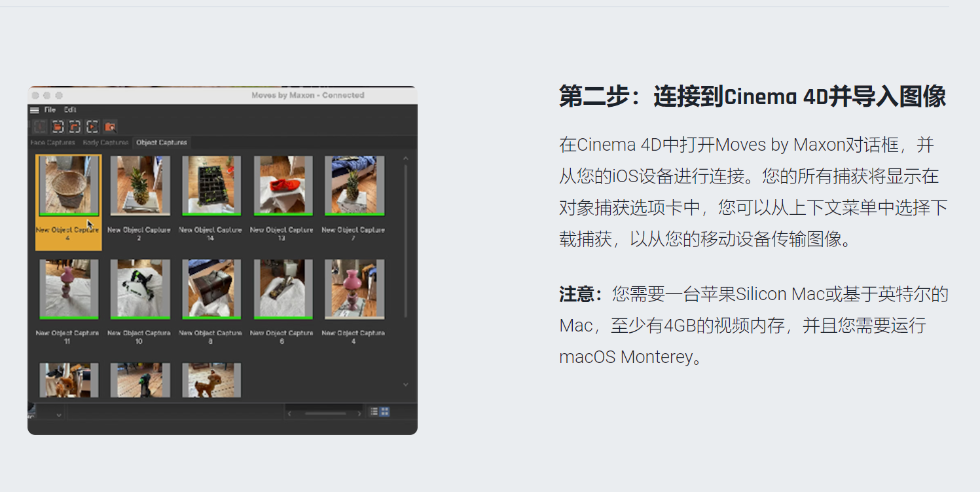Click the 'Moves by Maxon - Connected' window title
This screenshot has width=980, height=492.
(308, 95)
